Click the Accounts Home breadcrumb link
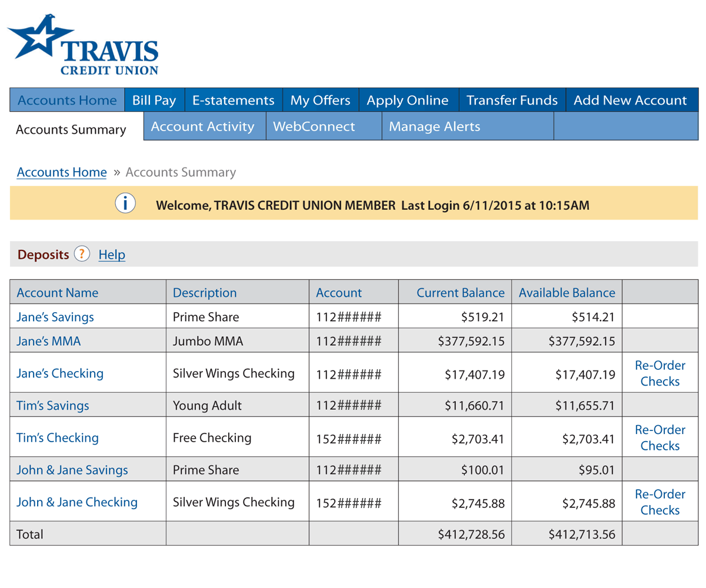Screen dimensions: 706x588 pyautogui.click(x=62, y=172)
